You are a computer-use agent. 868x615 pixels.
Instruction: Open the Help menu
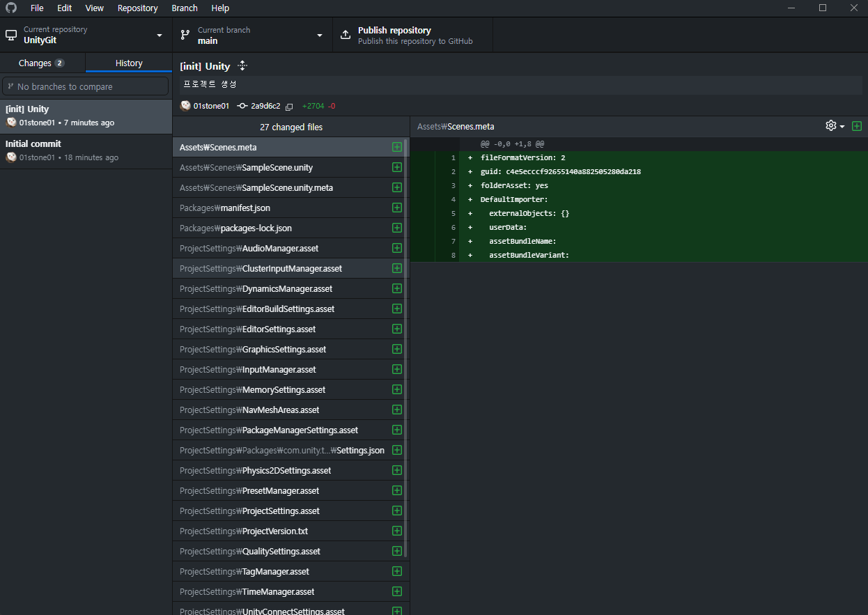(220, 8)
